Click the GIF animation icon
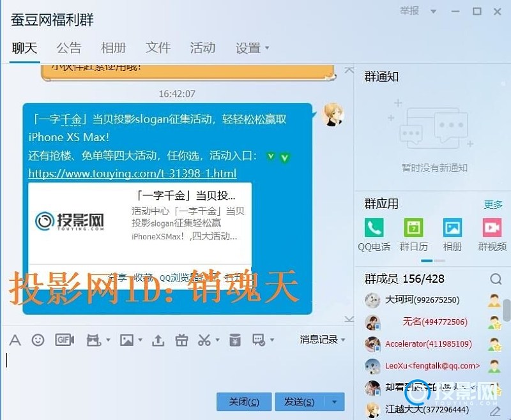Screen dimensions: 511x420 point(65,340)
